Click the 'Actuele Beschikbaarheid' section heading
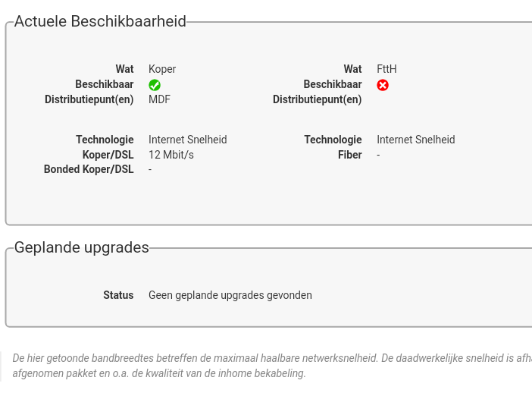532x393 pixels. coord(100,22)
